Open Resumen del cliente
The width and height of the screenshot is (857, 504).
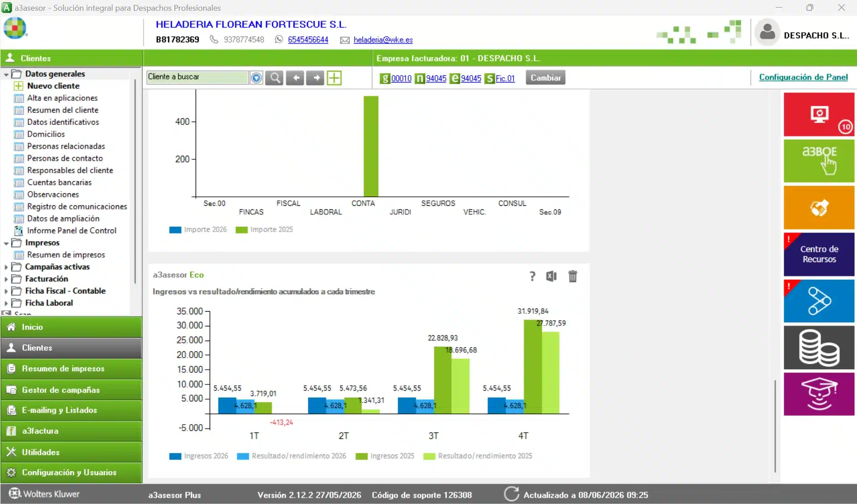63,110
